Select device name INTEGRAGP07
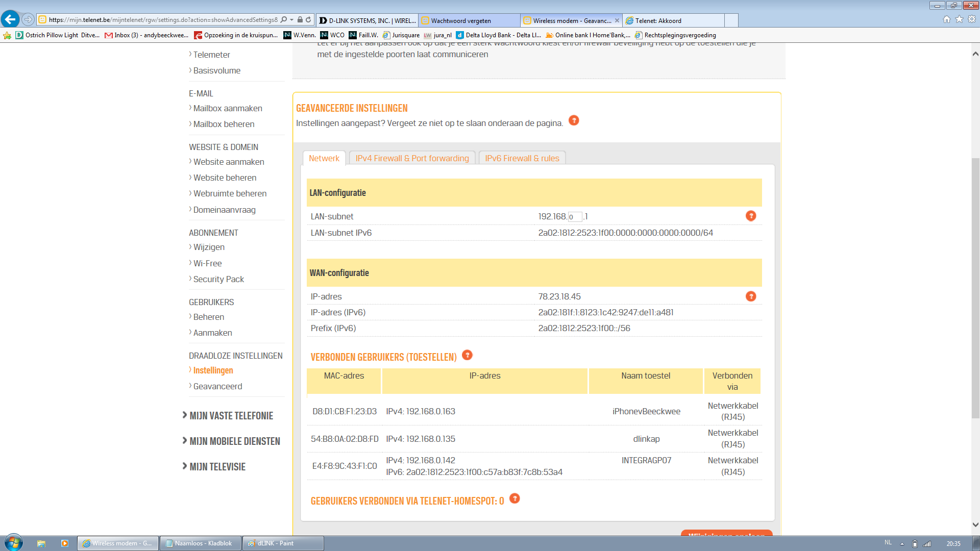Image resolution: width=980 pixels, height=551 pixels. pos(646,460)
